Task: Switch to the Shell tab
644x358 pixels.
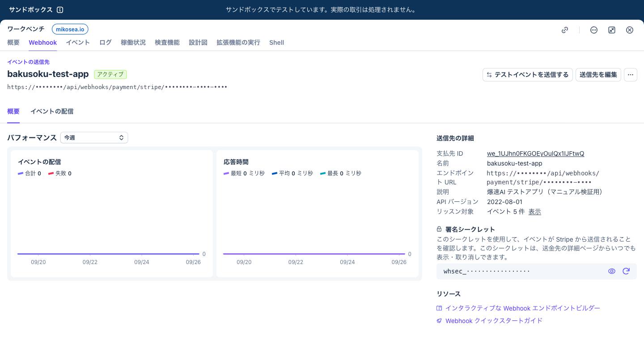Action: tap(277, 43)
